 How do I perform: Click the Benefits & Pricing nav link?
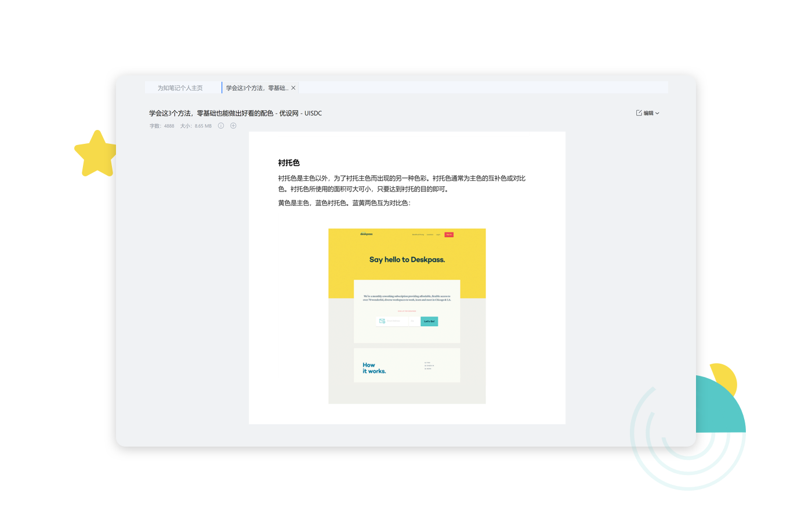(418, 234)
